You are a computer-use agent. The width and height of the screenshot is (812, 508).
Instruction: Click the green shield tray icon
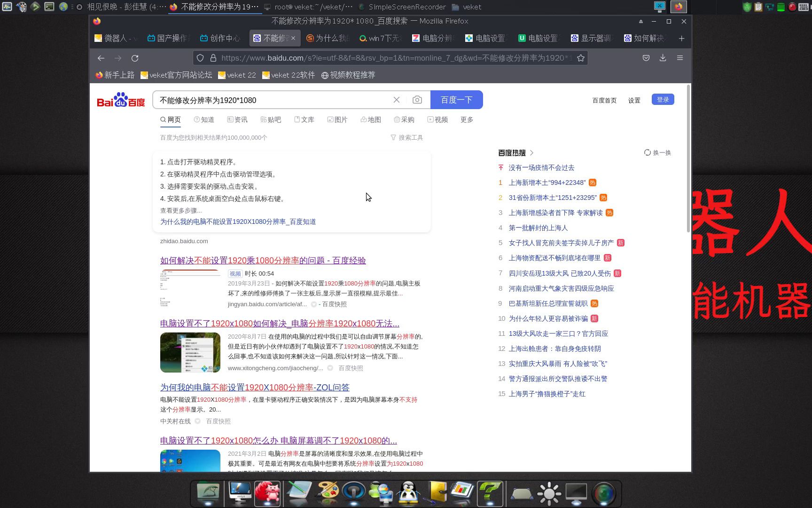[x=747, y=7]
